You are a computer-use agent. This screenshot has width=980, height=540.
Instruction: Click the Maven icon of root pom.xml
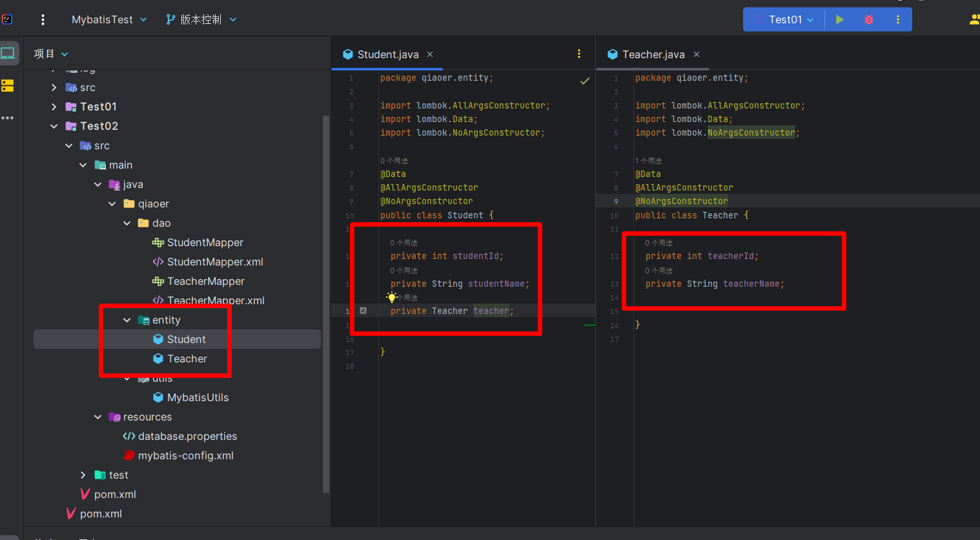pyautogui.click(x=71, y=514)
